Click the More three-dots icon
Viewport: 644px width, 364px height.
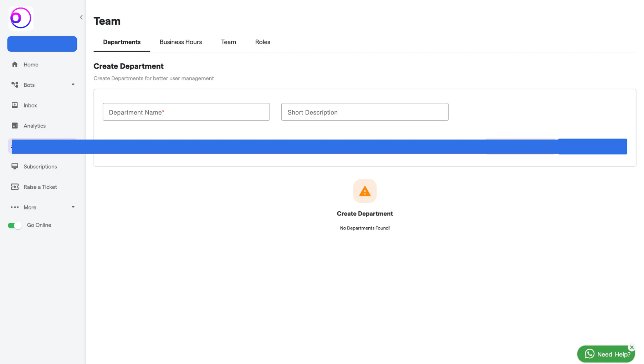click(15, 207)
